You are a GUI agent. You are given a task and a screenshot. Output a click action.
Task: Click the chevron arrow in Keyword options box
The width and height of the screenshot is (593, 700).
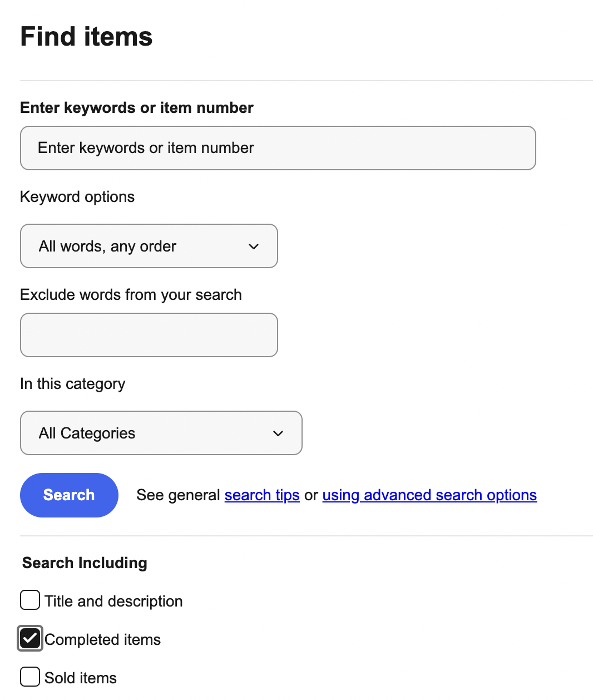pos(254,247)
